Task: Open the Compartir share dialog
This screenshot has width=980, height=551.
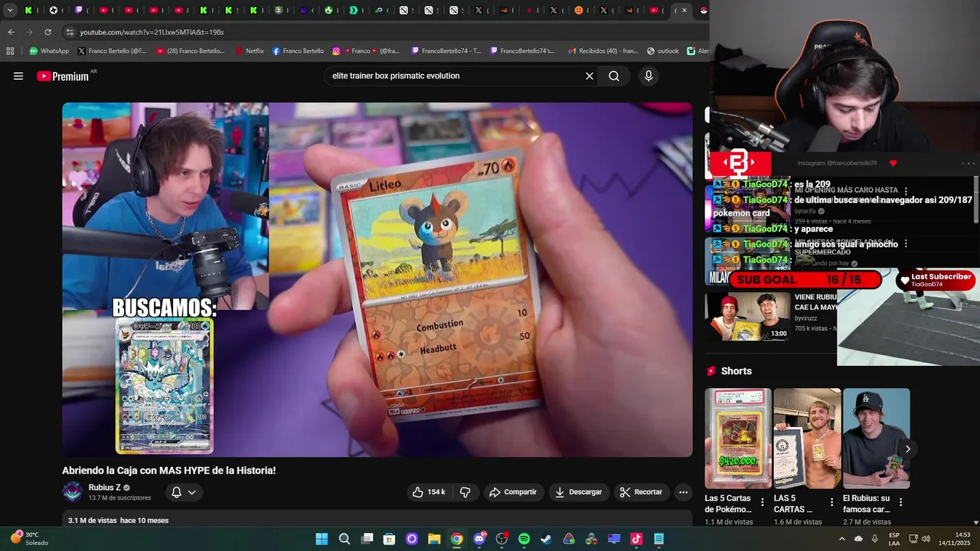Action: tap(513, 492)
